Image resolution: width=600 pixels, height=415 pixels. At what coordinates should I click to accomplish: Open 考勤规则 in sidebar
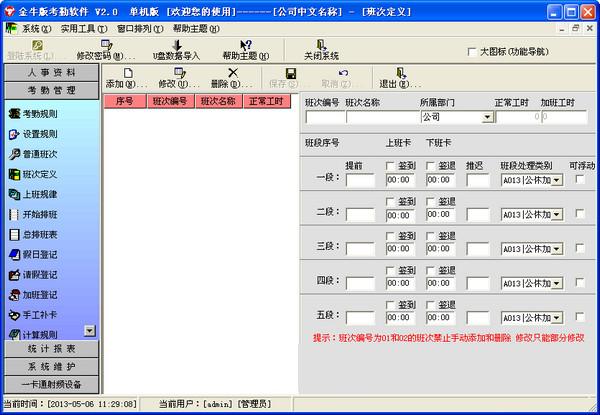33,114
